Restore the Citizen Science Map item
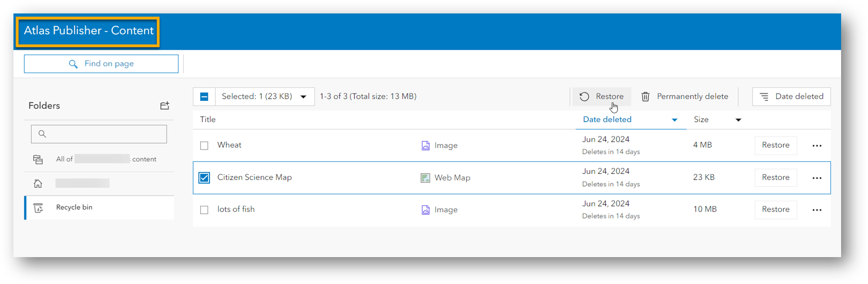 coord(775,177)
